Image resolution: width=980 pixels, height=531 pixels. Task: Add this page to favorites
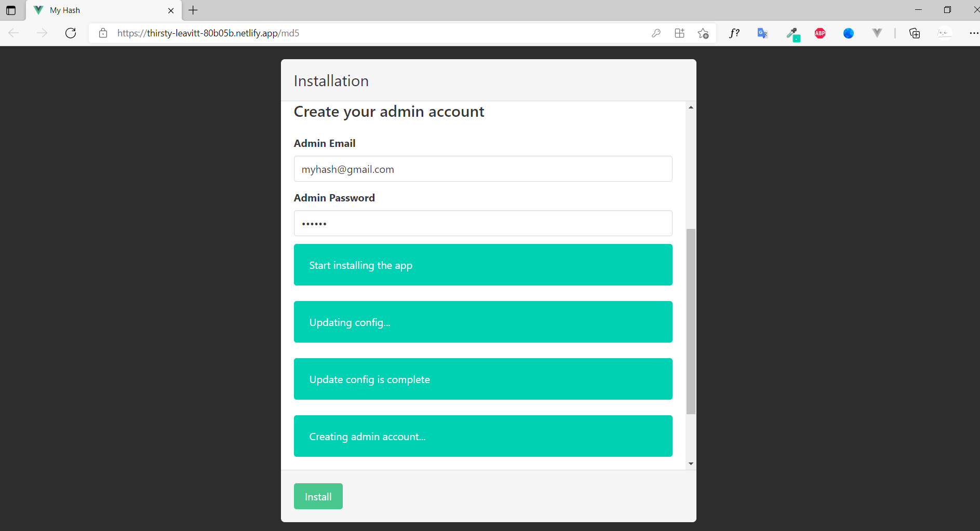[x=703, y=33]
